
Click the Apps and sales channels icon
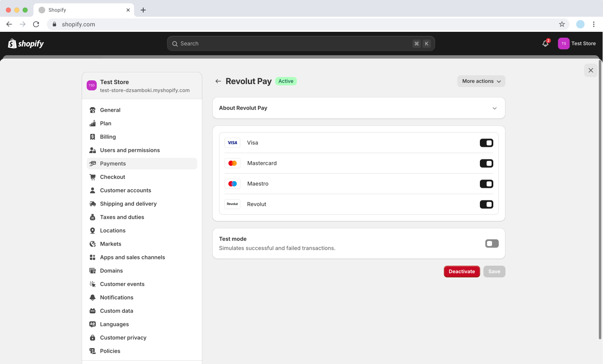pos(93,257)
